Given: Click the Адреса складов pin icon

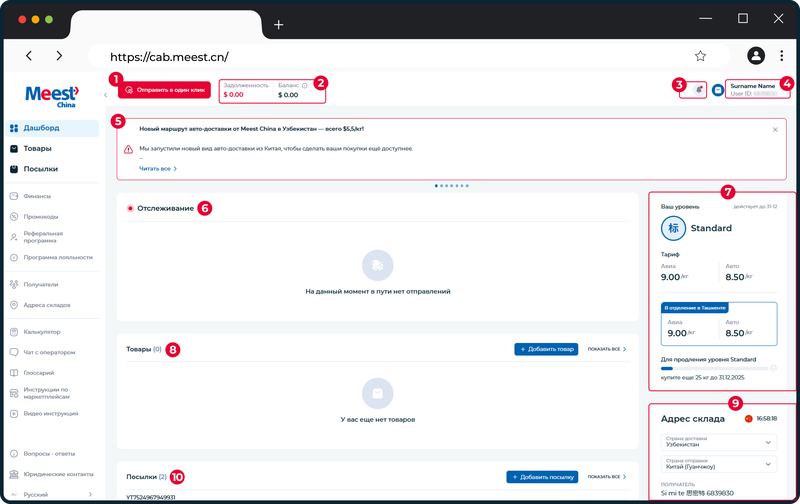Looking at the screenshot, I should pos(14,305).
